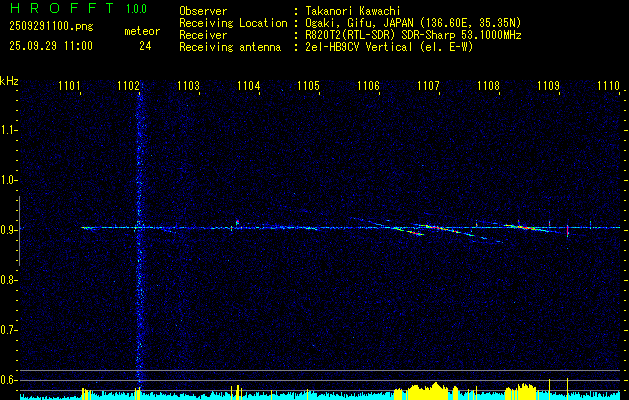
Task: Click the yellow power peak below 1107
Action: pos(427,390)
